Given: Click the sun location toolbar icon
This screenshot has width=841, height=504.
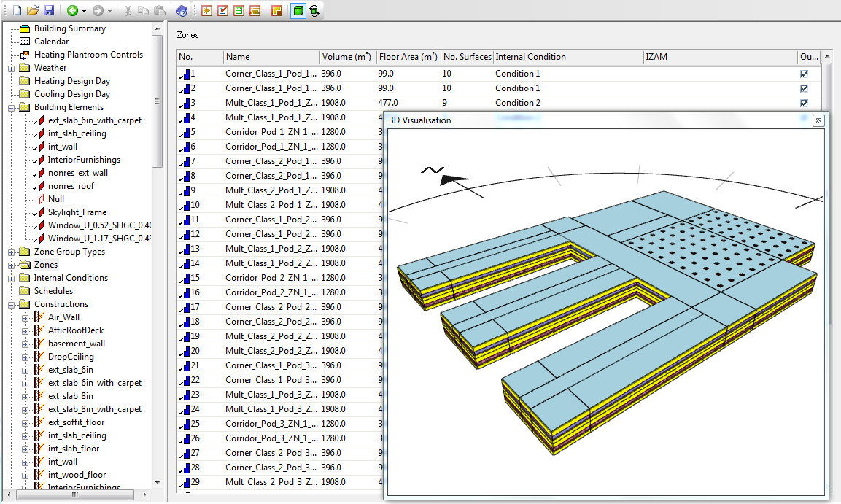Looking at the screenshot, I should (x=207, y=10).
